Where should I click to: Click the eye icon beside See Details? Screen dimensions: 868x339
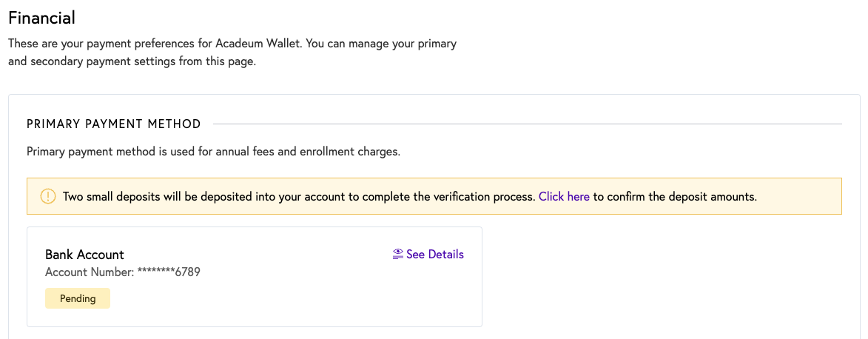pyautogui.click(x=397, y=255)
